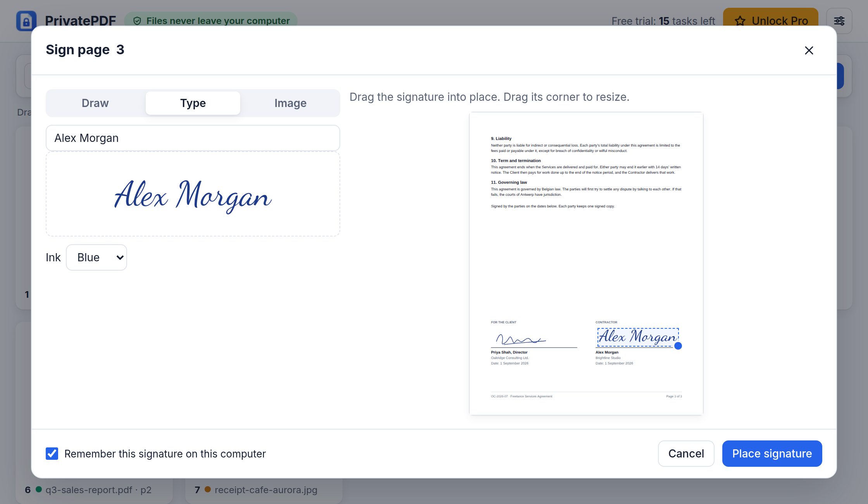The image size is (868, 504).
Task: Click the receipt-cafe-aurora.jpg file label
Action: (266, 490)
